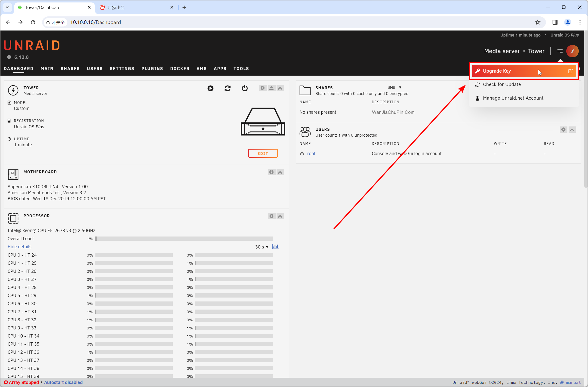Image resolution: width=588 pixels, height=387 pixels.
Task: Click Hide details to toggle CPU list
Action: point(19,247)
